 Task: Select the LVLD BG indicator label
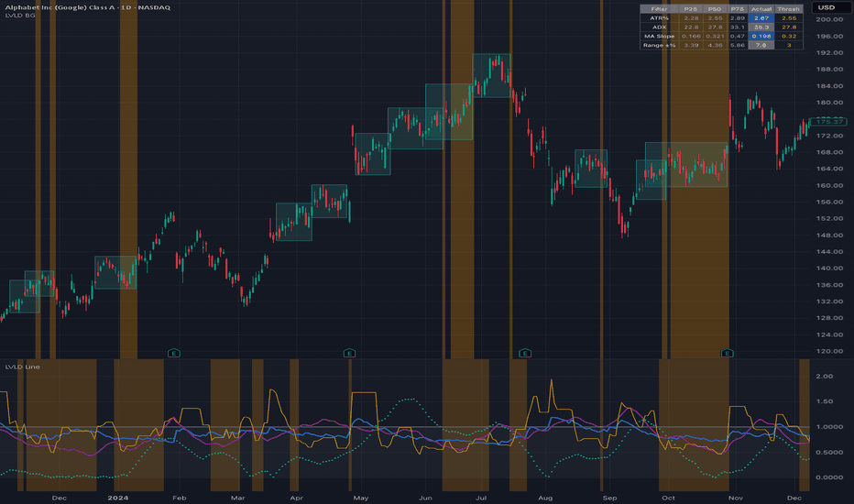pyautogui.click(x=20, y=16)
